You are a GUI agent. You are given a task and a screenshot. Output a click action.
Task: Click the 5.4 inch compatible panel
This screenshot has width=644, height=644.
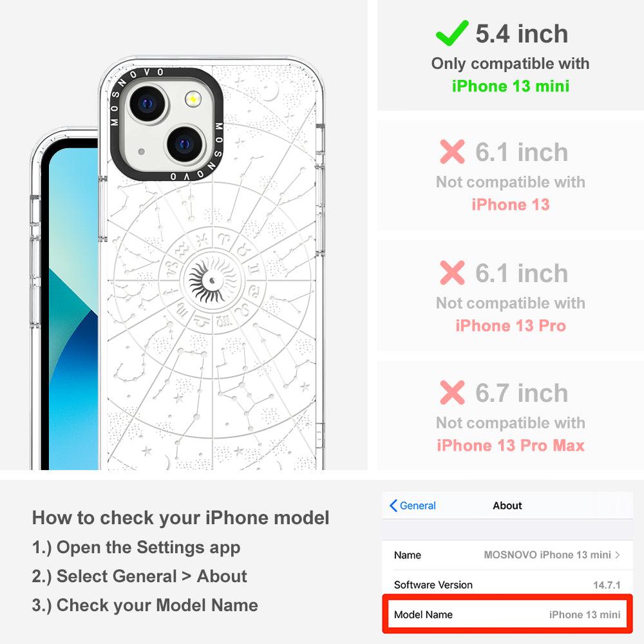point(511,55)
